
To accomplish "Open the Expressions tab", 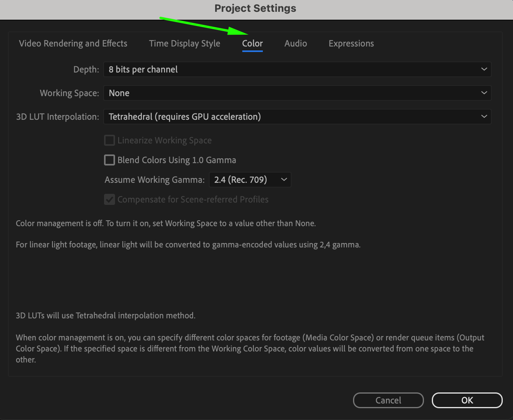I will point(351,43).
